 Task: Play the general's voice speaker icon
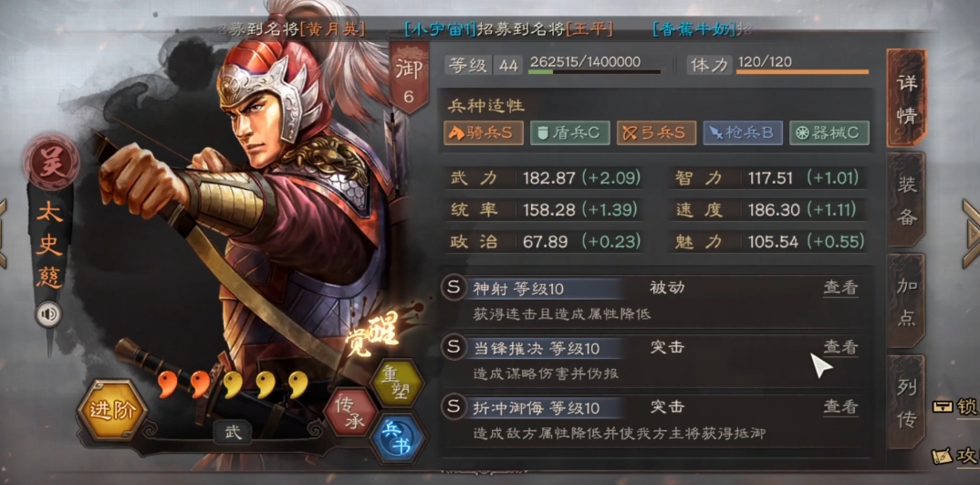48,314
